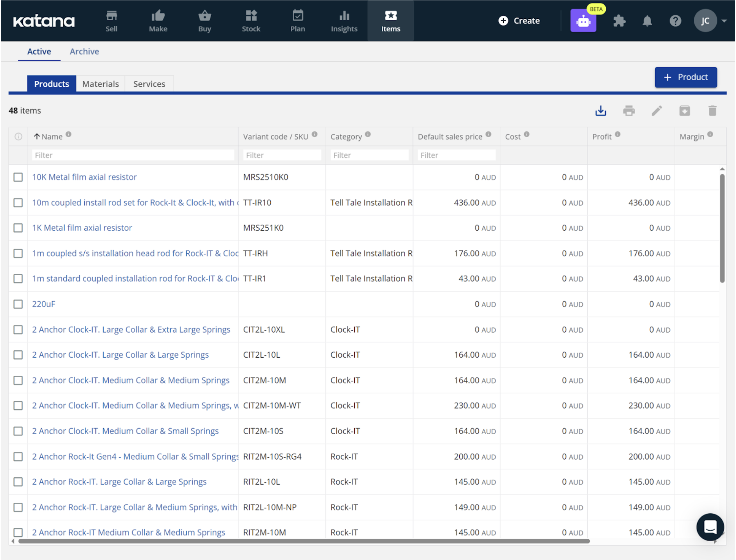Screen dimensions: 736x560
Task: Click the table info icon in header corner
Action: [x=18, y=136]
